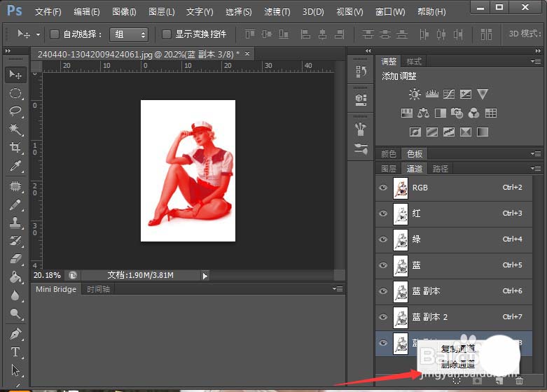Open the Move tool preset picker arrow
The height and width of the screenshot is (392, 547).
38,34
